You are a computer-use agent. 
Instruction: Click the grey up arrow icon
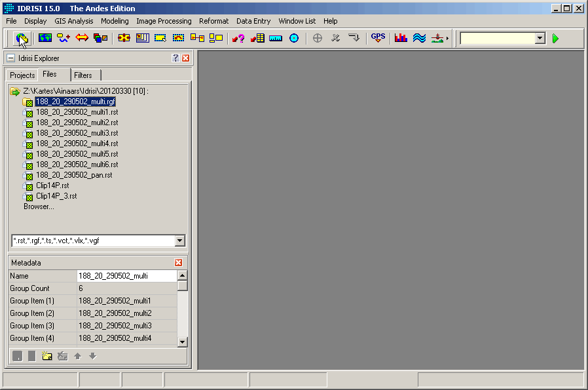click(x=78, y=356)
